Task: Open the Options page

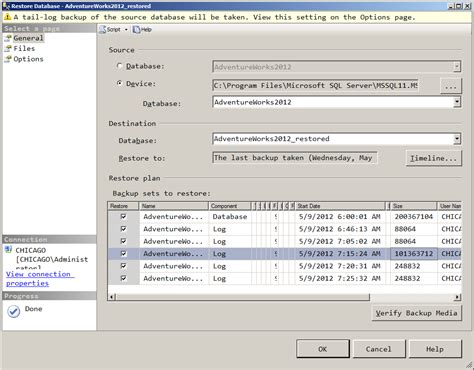Action: (x=28, y=59)
